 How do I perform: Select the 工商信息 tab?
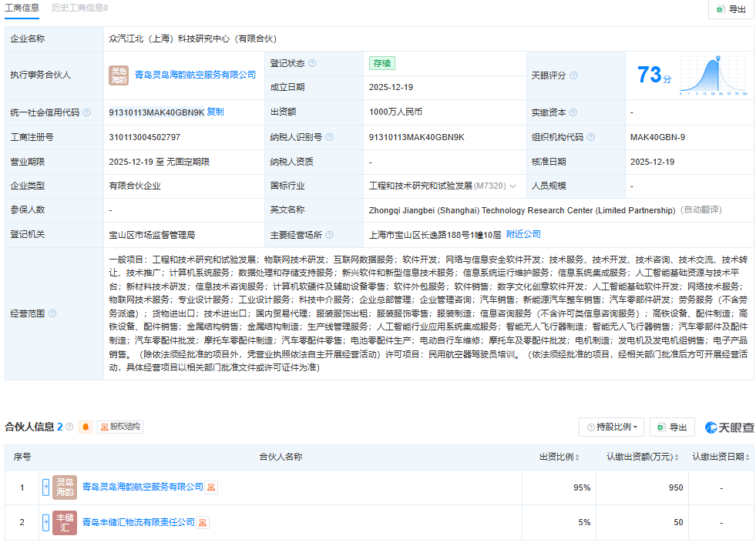(x=23, y=8)
